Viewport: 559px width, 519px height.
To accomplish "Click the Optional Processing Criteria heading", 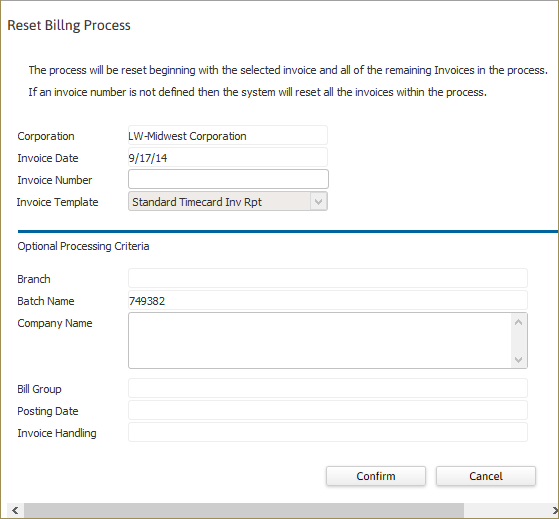I will point(83,246).
